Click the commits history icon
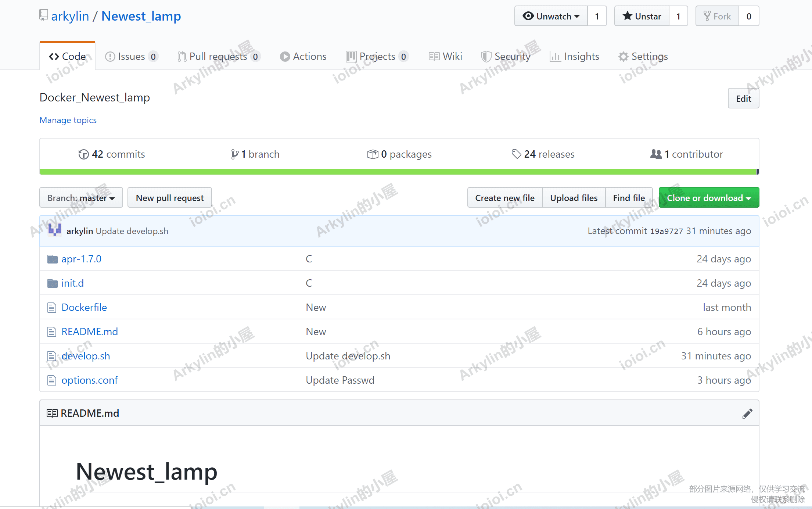 pos(83,154)
